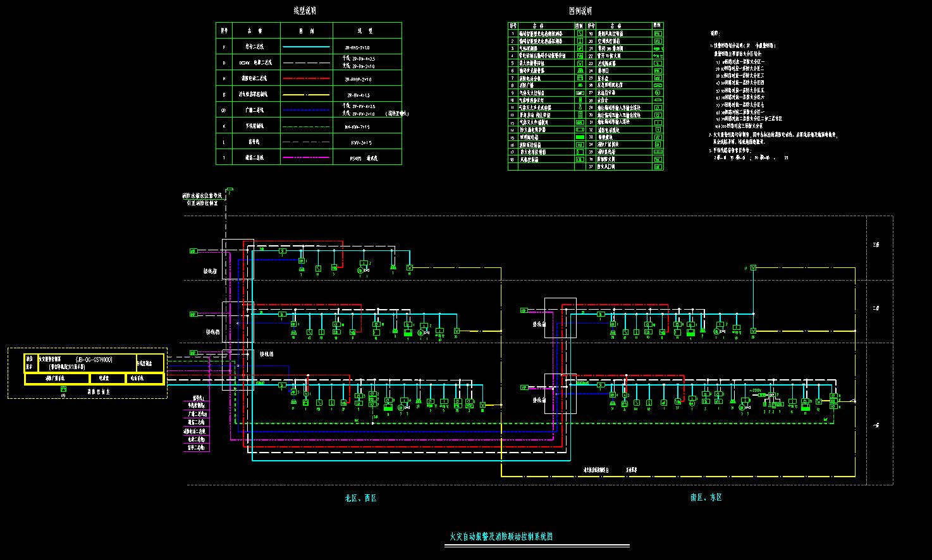Select the top-left white junction box in north zone
Viewport: 932px width, 560px height.
(x=238, y=259)
